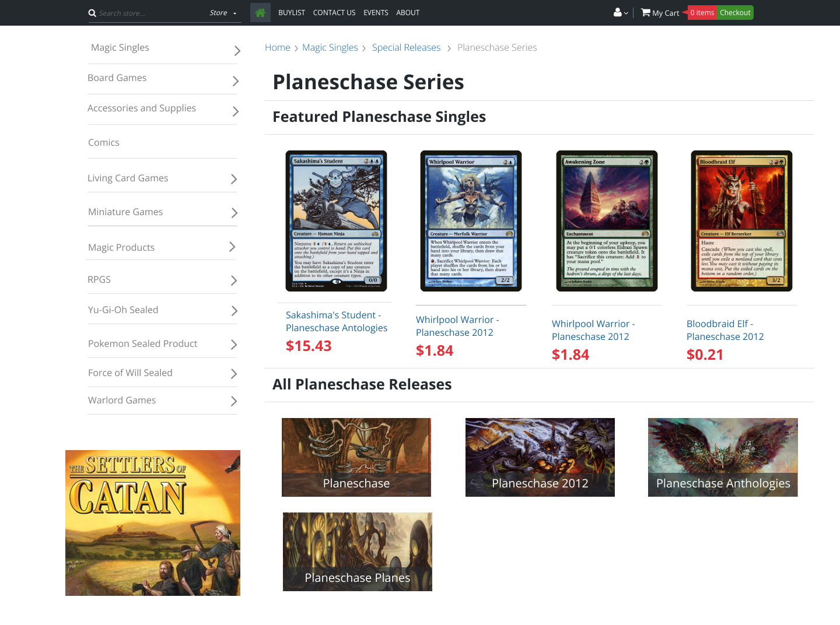
Task: Click the My Cart shopping cart icon
Action: pos(645,12)
